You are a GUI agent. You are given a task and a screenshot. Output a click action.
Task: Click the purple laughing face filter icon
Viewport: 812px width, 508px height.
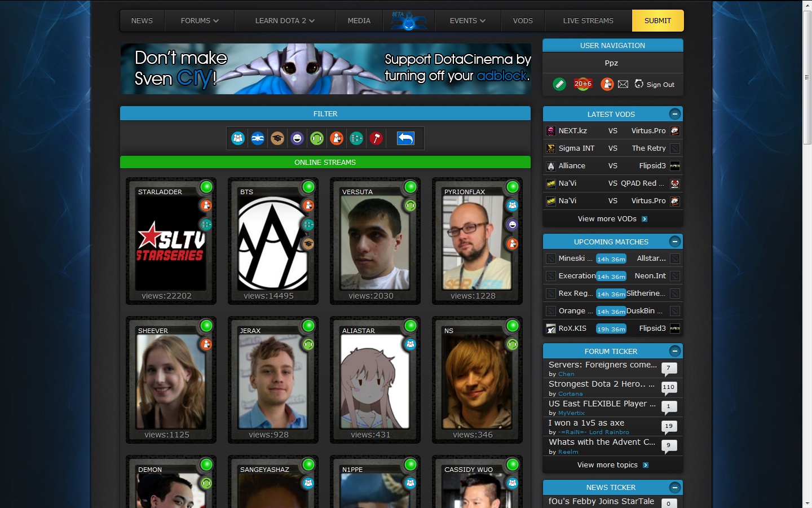297,138
